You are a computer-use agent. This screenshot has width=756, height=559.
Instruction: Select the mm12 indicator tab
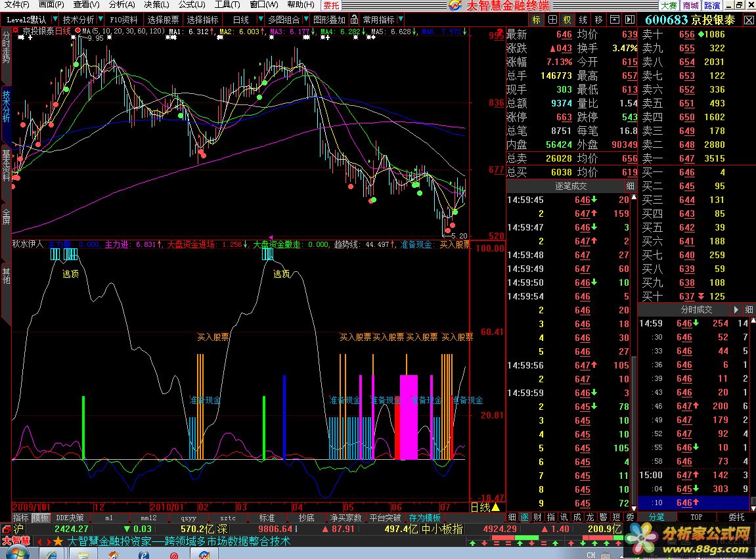coord(148,518)
